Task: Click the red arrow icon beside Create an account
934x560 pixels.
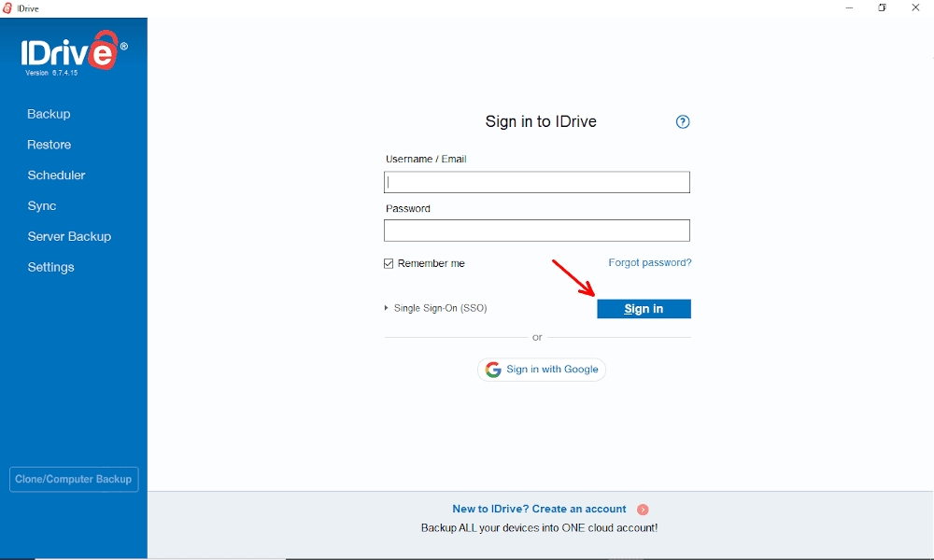Action: click(x=643, y=510)
